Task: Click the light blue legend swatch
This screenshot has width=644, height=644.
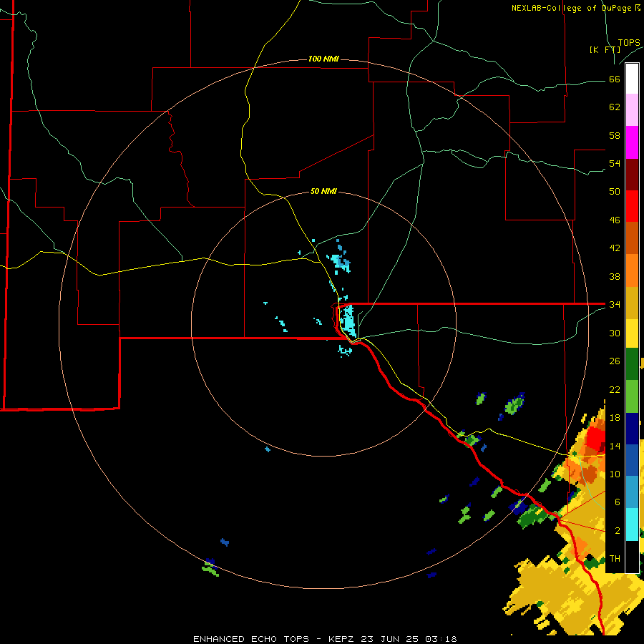Action: pos(632,492)
